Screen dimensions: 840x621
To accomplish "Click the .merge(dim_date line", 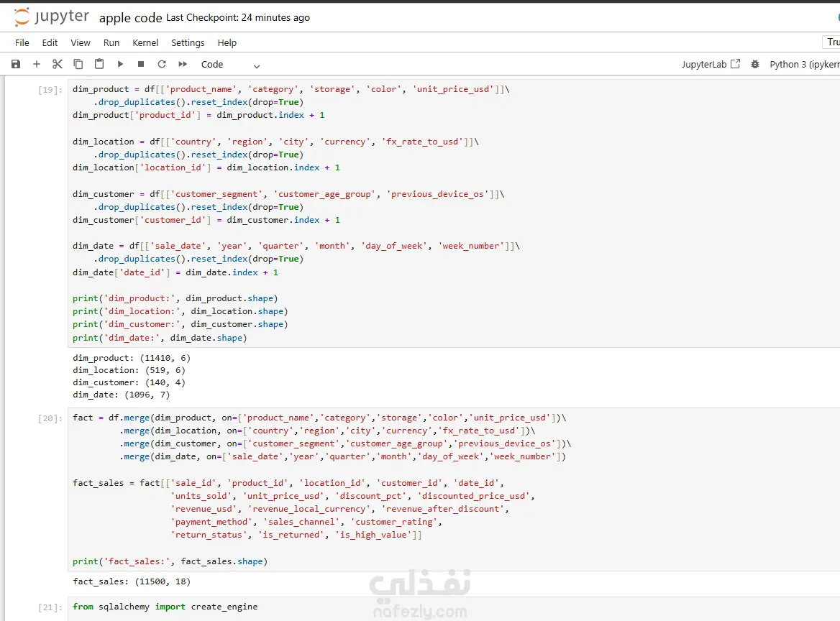I will (x=343, y=456).
